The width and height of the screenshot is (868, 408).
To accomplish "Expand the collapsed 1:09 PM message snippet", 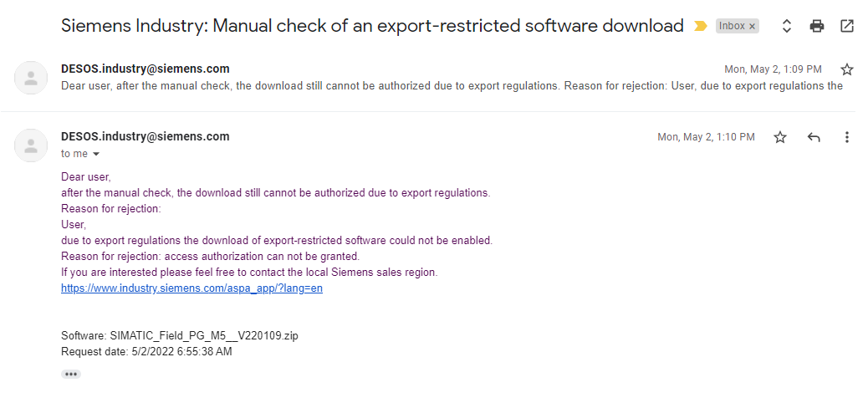I will (452, 85).
